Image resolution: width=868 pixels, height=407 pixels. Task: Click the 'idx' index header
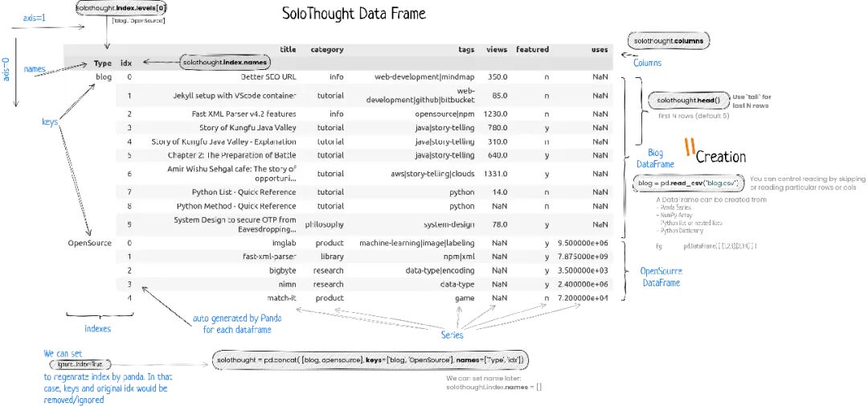[125, 63]
